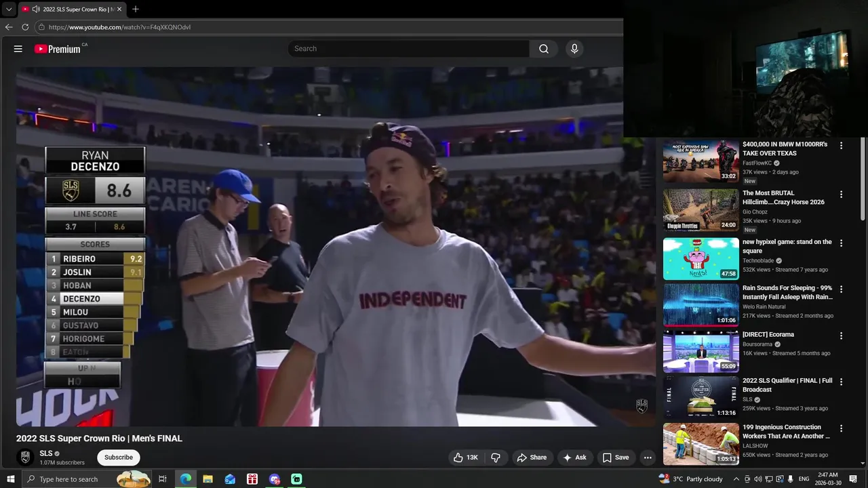Close the 2022 SLS Super Crown tab

[x=119, y=9]
